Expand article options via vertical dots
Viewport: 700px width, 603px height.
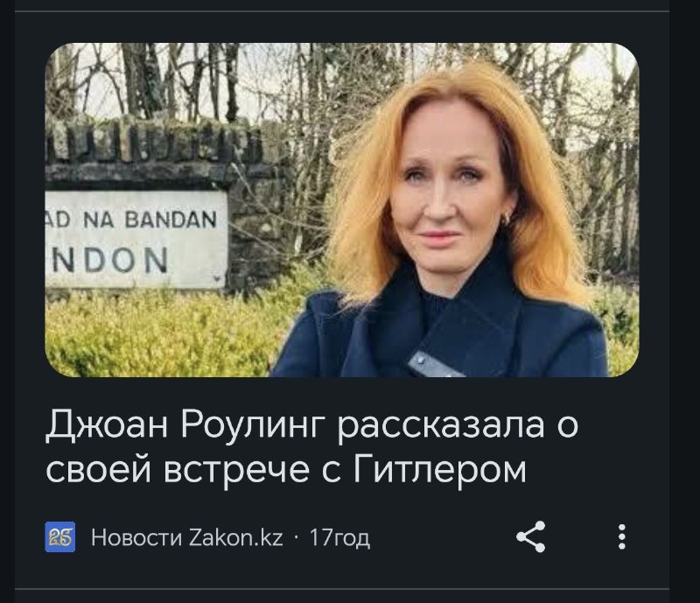pyautogui.click(x=622, y=536)
